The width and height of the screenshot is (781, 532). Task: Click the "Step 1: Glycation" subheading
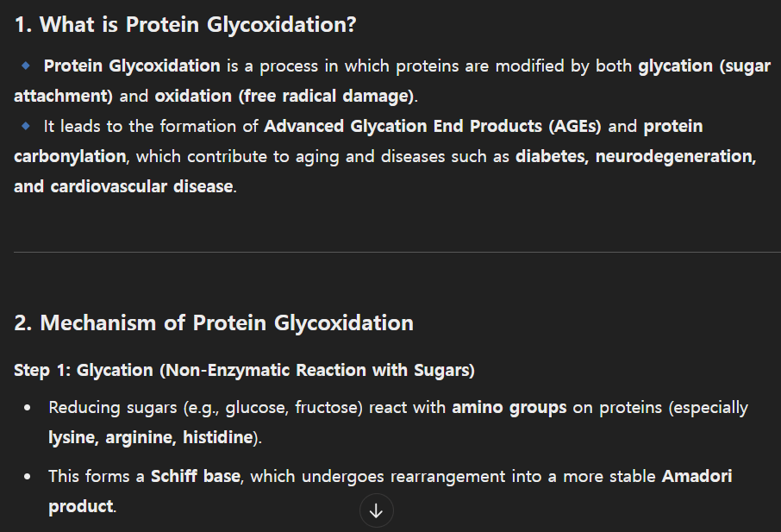(x=244, y=371)
